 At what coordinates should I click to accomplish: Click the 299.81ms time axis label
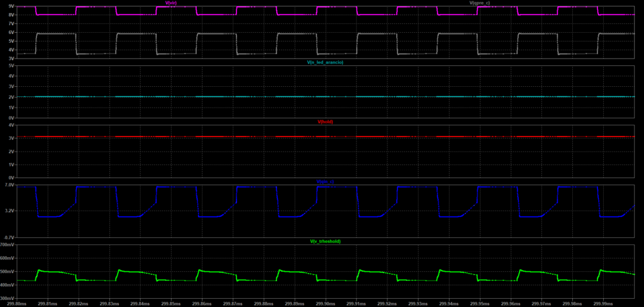point(47,304)
